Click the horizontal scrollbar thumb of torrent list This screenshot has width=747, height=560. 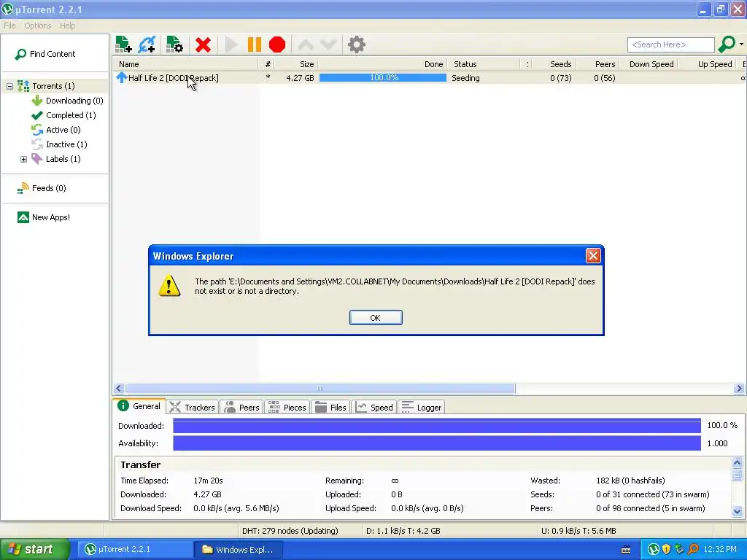tap(320, 389)
